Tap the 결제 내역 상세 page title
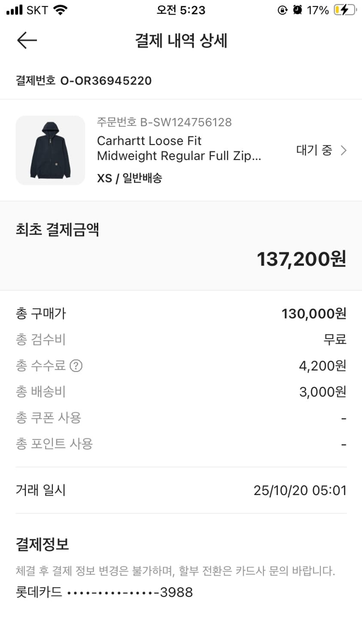Viewport: 362px width, 644px height. point(181,41)
